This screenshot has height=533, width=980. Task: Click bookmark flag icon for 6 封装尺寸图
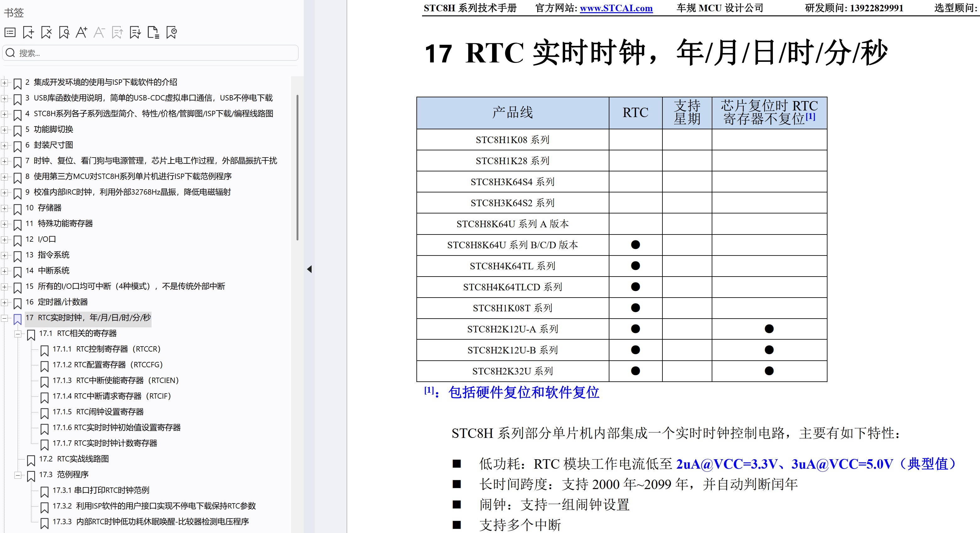coord(18,147)
